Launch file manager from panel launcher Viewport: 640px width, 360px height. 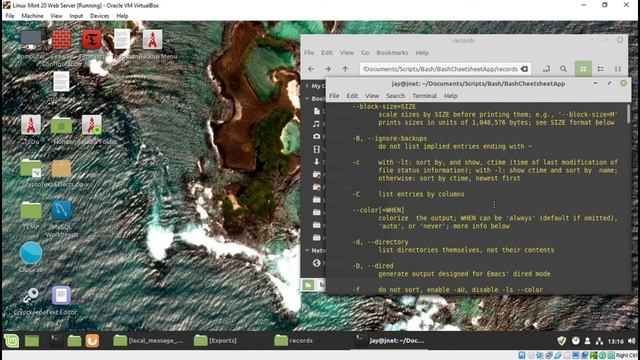[74, 340]
